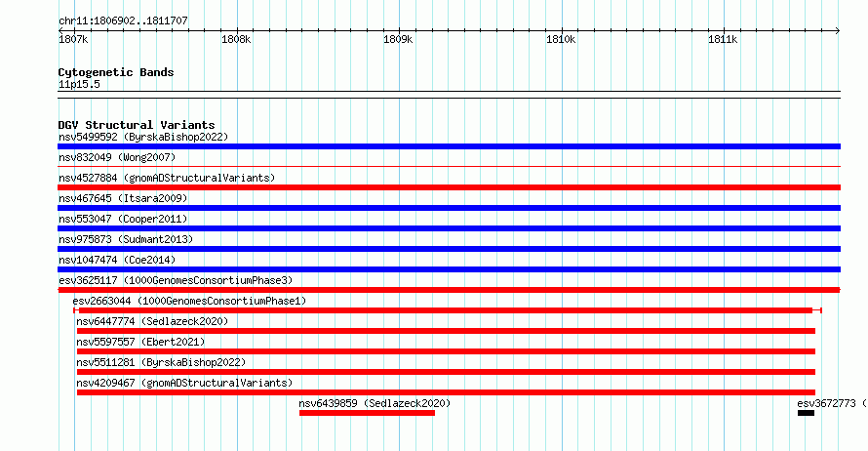This screenshot has width=868, height=451.
Task: Open variant label nsv5499592 (ByrskaBishop2022)
Action: click(x=143, y=137)
